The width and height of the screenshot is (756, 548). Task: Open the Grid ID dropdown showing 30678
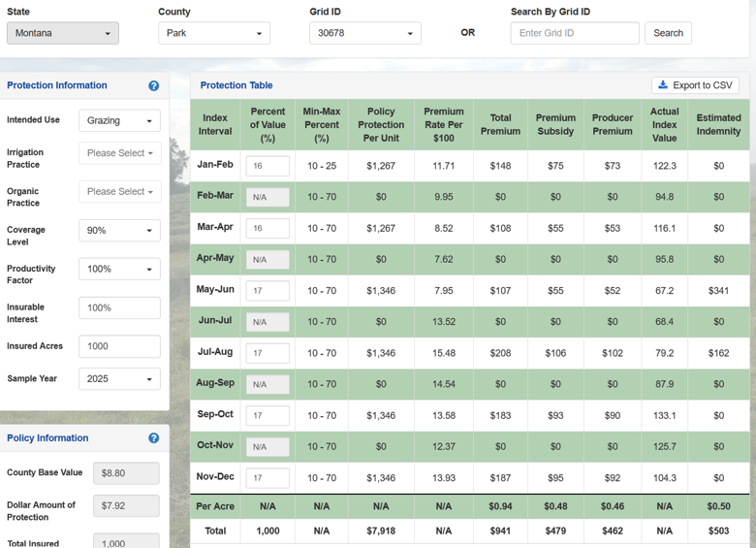[x=365, y=33]
